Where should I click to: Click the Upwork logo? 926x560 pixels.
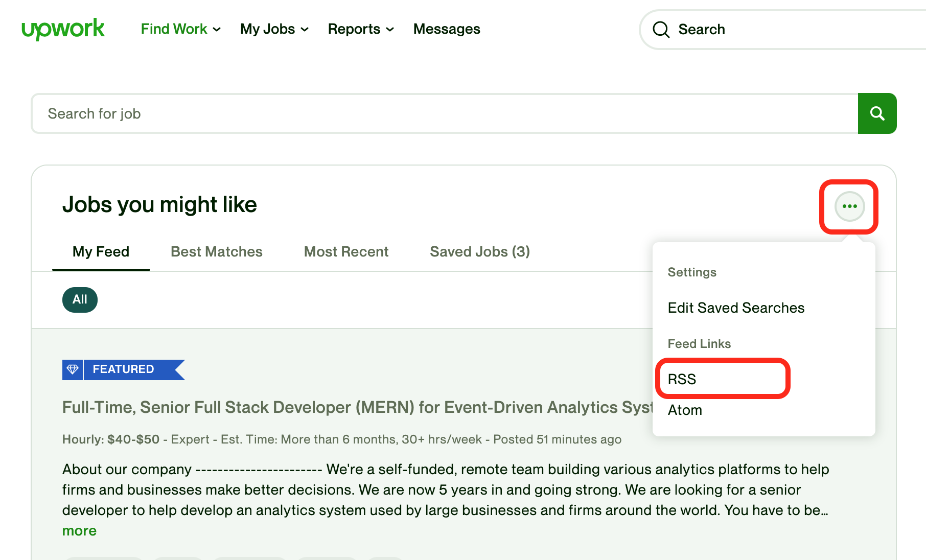63,29
